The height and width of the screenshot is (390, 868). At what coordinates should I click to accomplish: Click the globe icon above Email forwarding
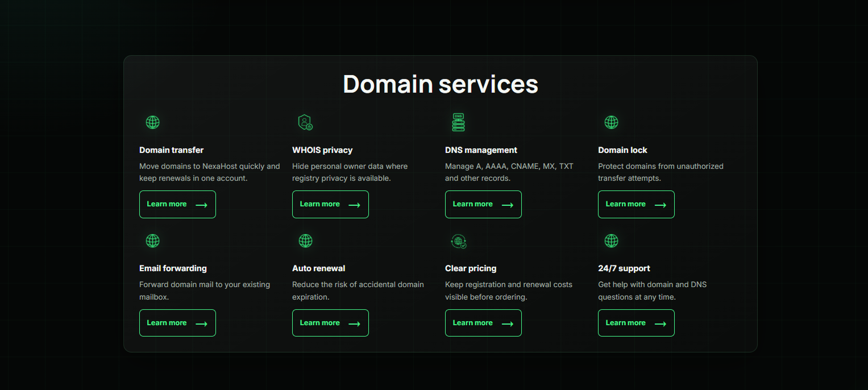click(x=152, y=240)
